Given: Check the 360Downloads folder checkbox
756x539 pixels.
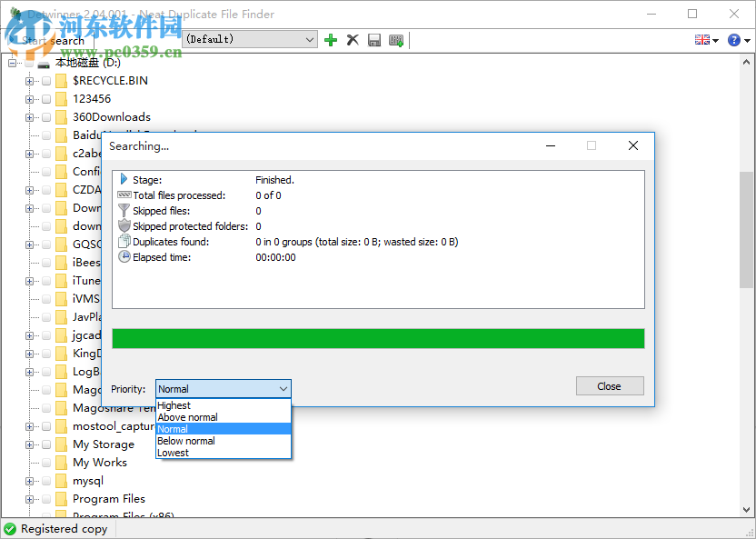Looking at the screenshot, I should (x=46, y=117).
